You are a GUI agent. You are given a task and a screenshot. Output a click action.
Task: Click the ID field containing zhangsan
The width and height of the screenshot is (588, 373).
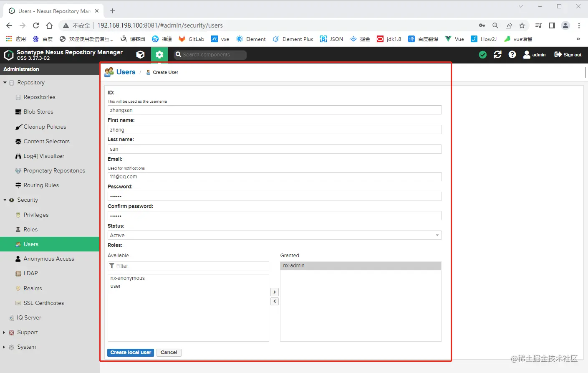click(274, 110)
